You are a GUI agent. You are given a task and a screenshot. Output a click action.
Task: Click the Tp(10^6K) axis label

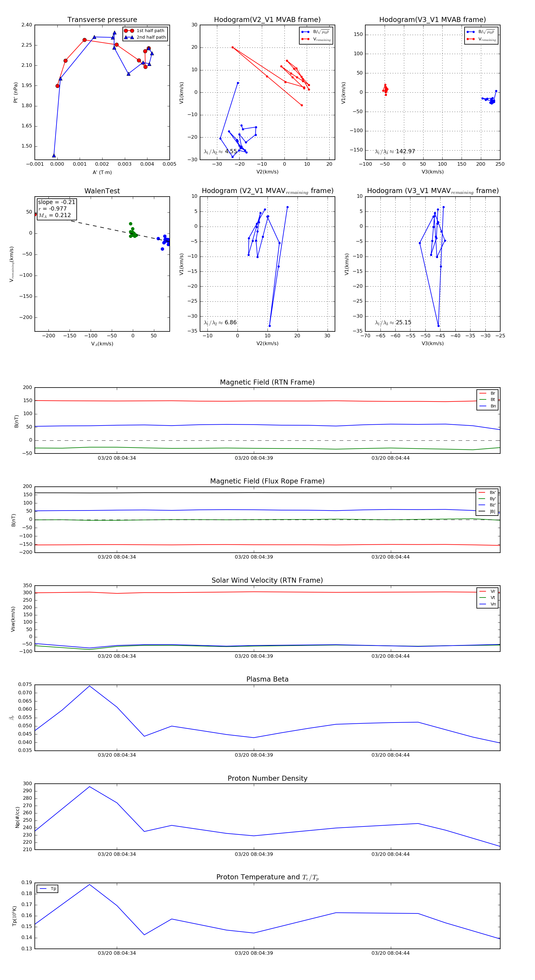click(15, 916)
